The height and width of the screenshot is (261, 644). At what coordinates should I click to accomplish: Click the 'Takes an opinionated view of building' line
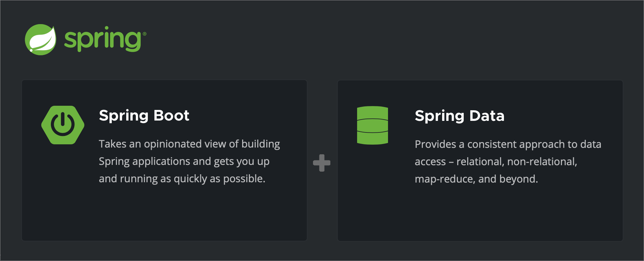click(189, 144)
